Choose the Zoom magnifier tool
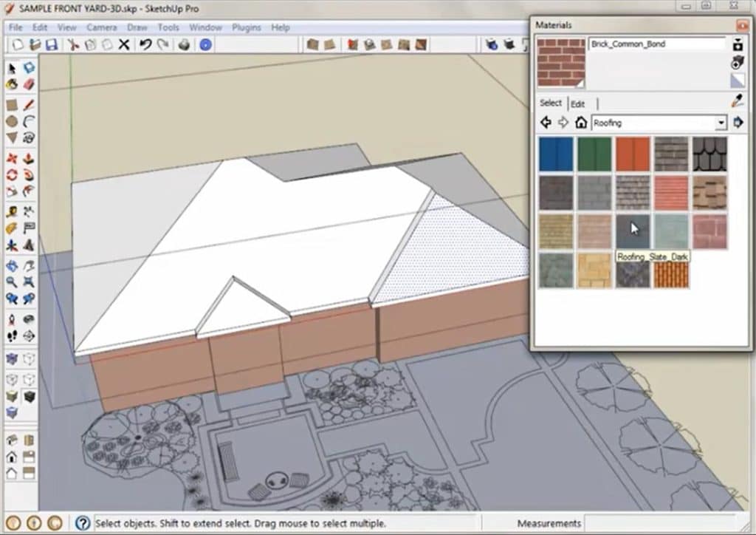 tap(12, 282)
